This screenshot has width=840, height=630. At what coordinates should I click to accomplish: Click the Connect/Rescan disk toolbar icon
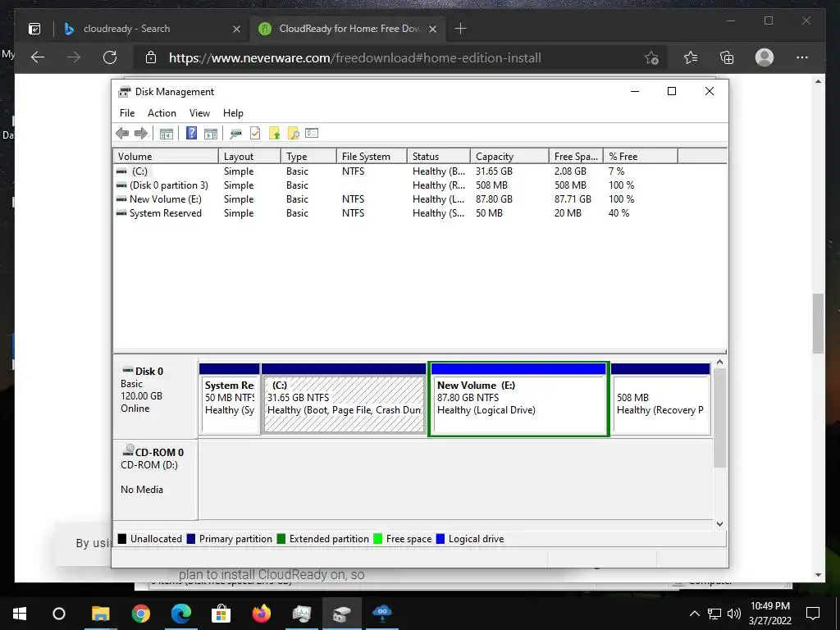tap(235, 134)
